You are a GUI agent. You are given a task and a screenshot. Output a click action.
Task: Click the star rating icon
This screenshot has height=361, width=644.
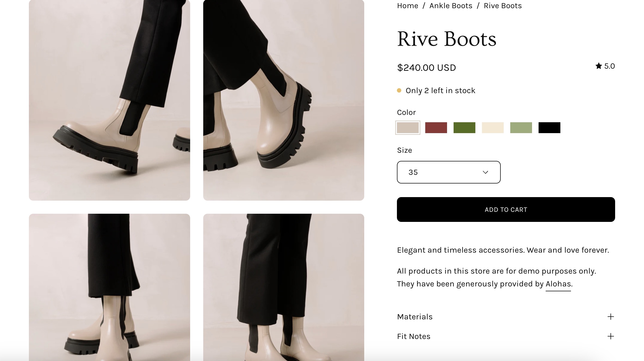599,66
